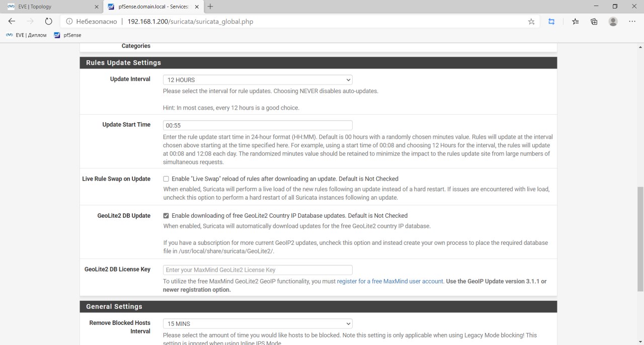Screen dimensions: 644x345
Task: Uncheck the GeoLite2 Country IP Database updates checkbox
Action: click(x=166, y=215)
